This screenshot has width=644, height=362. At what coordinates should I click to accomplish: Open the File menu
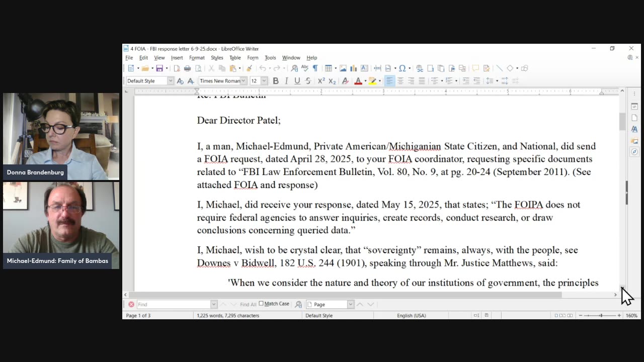129,58
